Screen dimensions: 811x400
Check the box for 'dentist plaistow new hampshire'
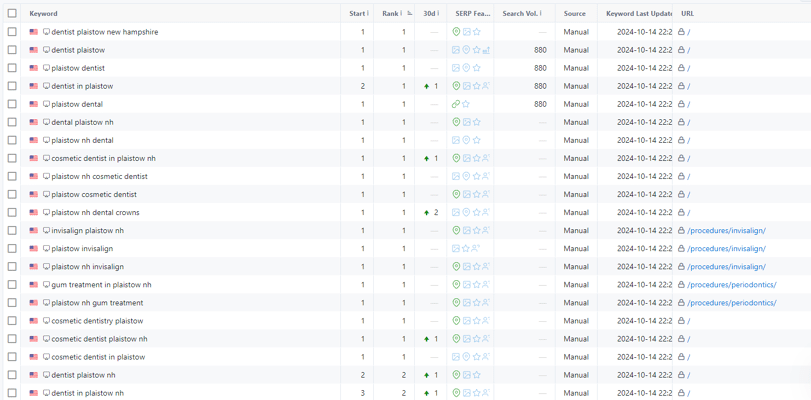[x=12, y=32]
